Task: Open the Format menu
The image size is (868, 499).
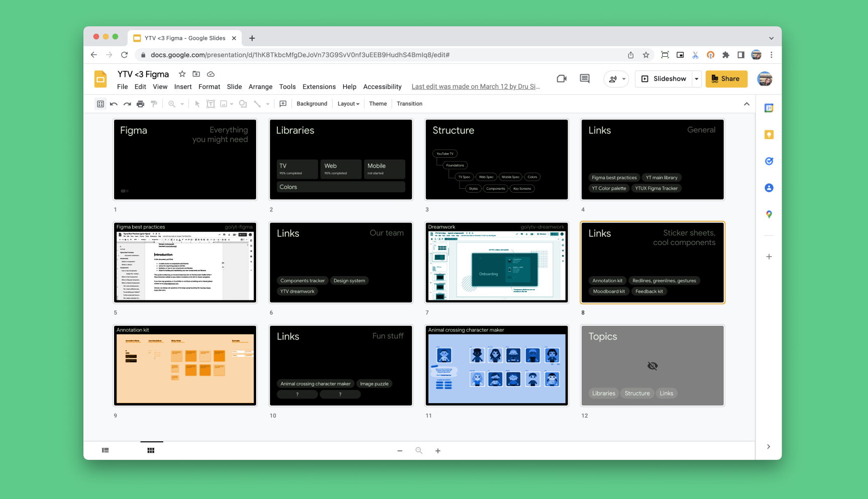Action: point(209,87)
